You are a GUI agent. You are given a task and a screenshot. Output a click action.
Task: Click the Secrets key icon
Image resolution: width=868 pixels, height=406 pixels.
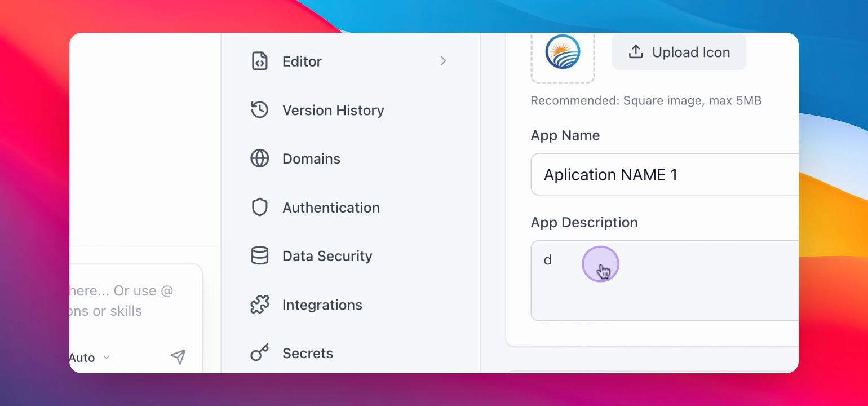[x=259, y=353]
